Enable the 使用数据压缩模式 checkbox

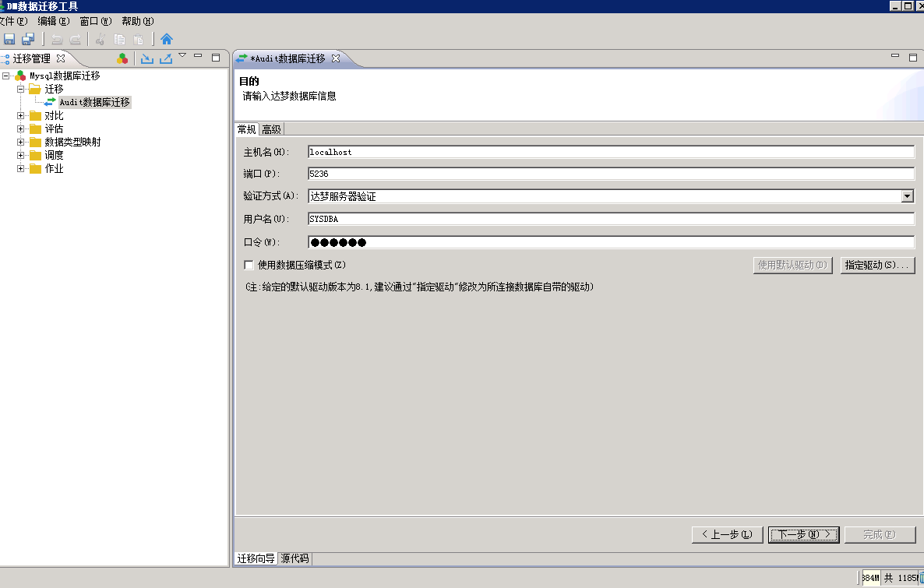(249, 266)
